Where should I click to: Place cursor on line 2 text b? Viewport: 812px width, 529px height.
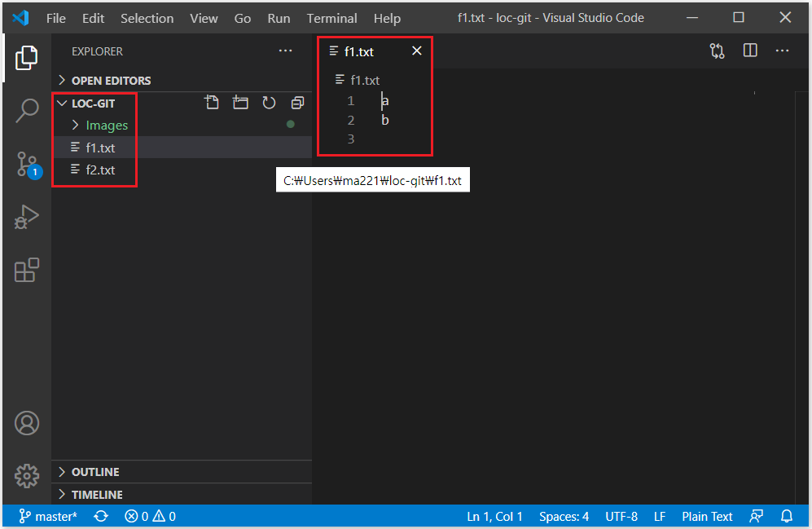click(x=384, y=120)
